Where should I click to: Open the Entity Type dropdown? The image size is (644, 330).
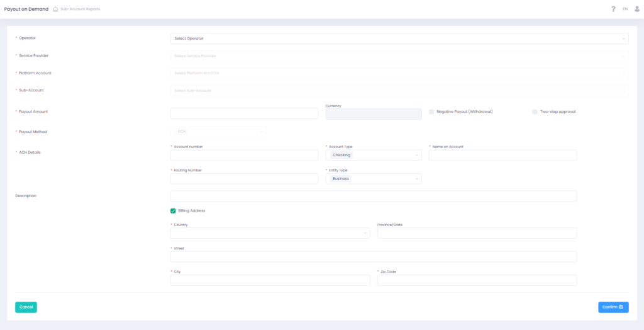(373, 179)
